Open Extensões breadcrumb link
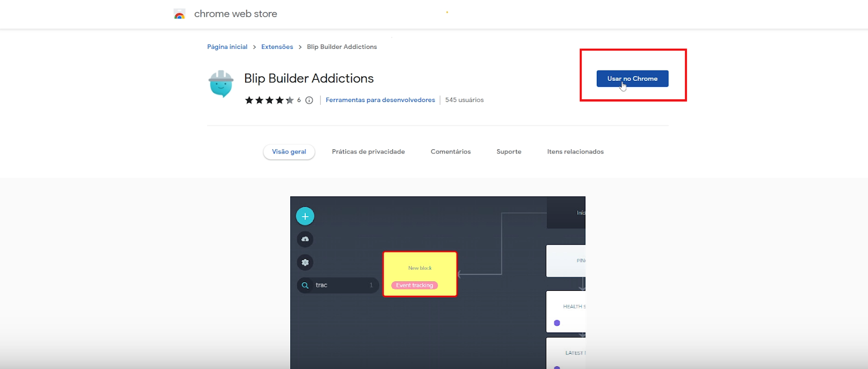The image size is (868, 369). click(x=277, y=47)
